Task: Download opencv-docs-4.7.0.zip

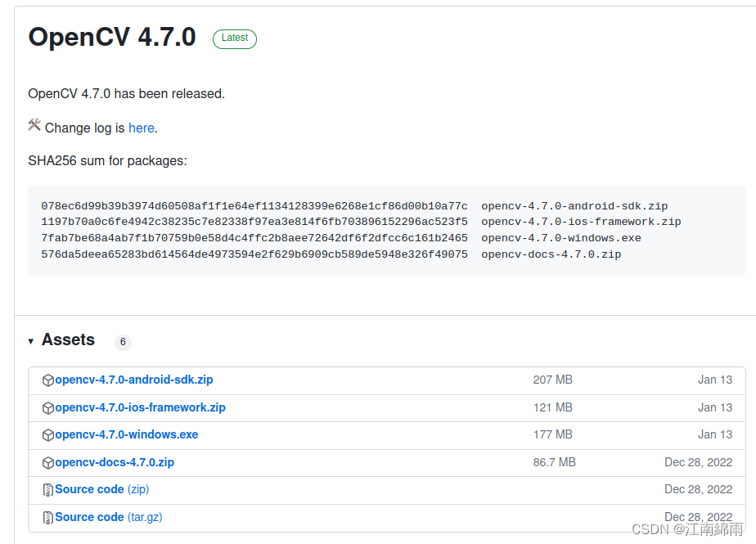Action: [x=115, y=462]
